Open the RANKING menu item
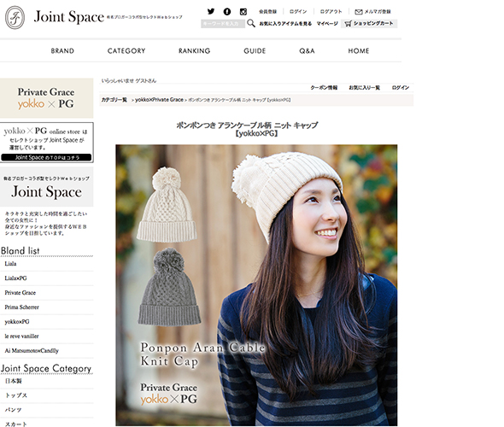This screenshot has width=504, height=427. [195, 50]
